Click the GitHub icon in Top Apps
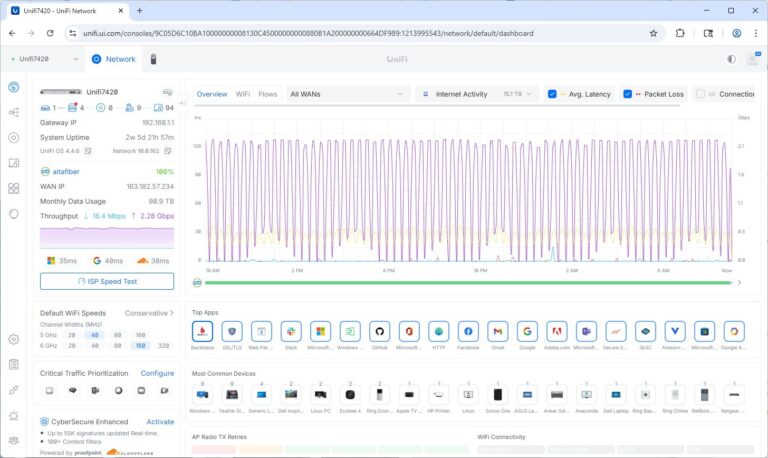Viewport: 768px width, 458px height. point(379,331)
